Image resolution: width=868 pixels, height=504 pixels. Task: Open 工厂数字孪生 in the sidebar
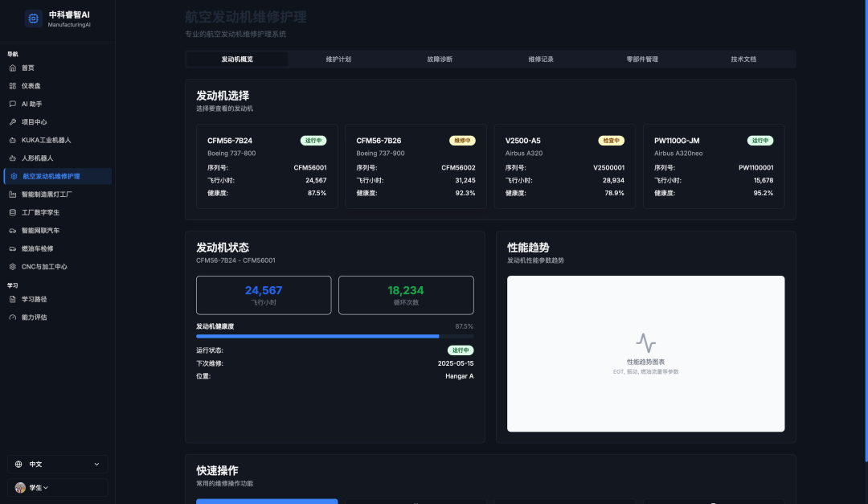point(40,212)
